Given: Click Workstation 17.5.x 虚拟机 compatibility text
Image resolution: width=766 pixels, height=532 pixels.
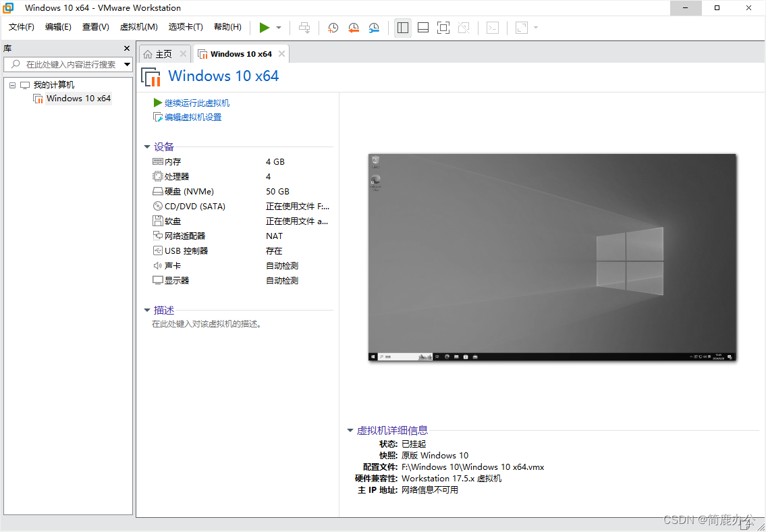Looking at the screenshot, I should tap(452, 478).
